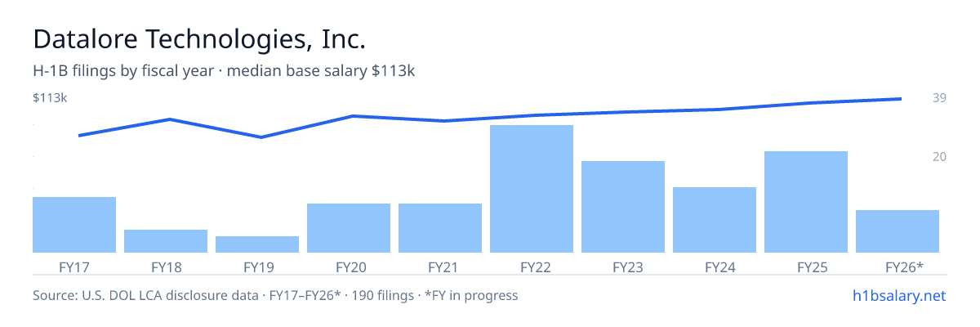Select the FY26* in-progress bar
The image size is (980, 327).
tap(898, 231)
